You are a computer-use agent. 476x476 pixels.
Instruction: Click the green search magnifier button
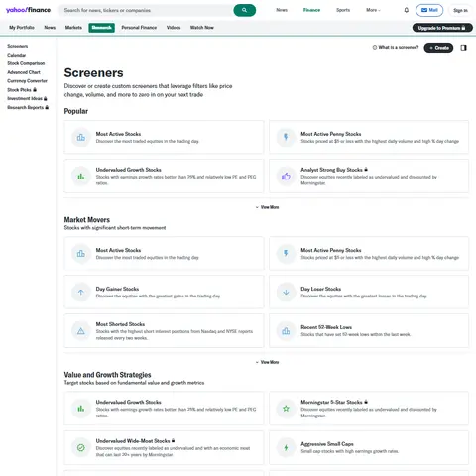point(245,10)
